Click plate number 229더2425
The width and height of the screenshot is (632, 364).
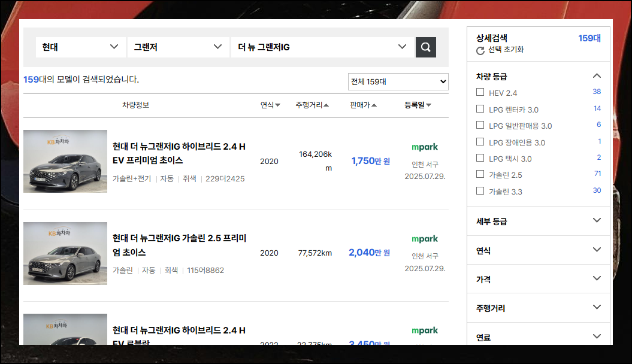click(x=225, y=179)
